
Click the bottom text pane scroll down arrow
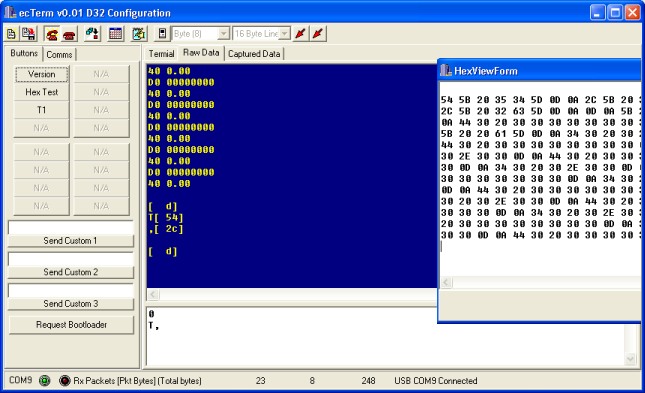[x=630, y=359]
